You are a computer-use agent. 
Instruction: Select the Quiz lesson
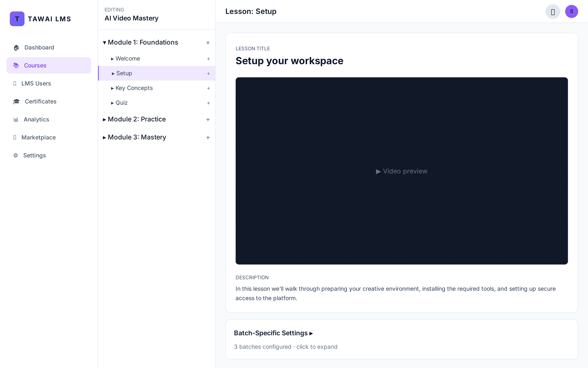click(156, 103)
